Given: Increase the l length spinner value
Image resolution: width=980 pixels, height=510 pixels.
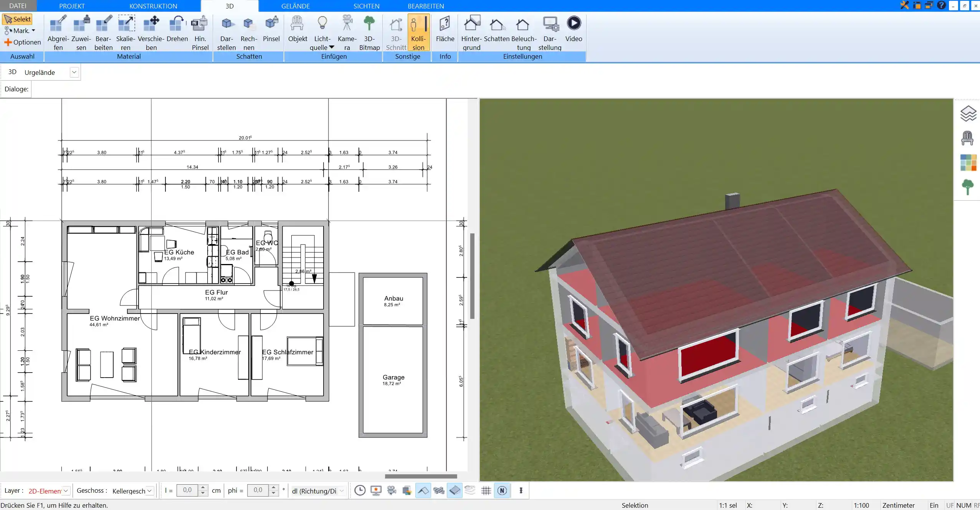Looking at the screenshot, I should pyautogui.click(x=203, y=488).
